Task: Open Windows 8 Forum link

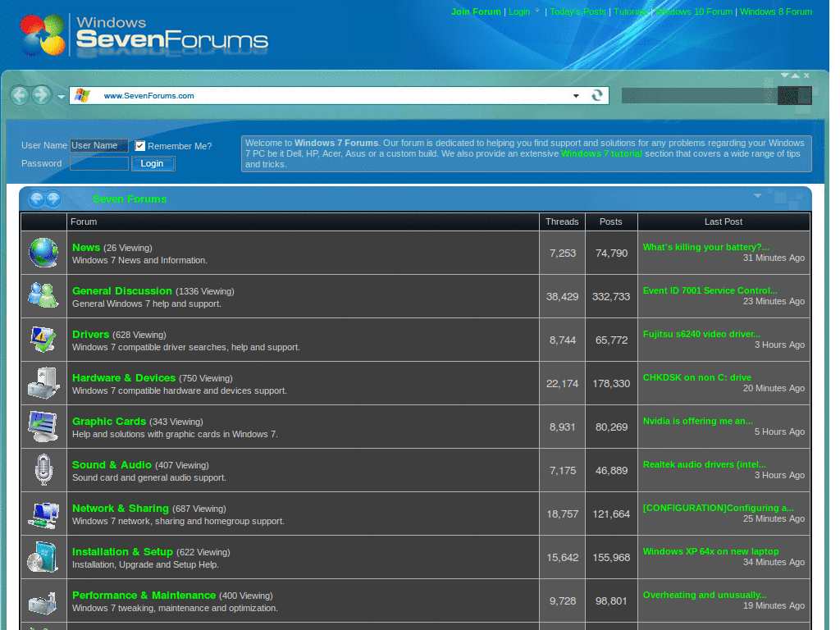Action: pyautogui.click(x=776, y=11)
